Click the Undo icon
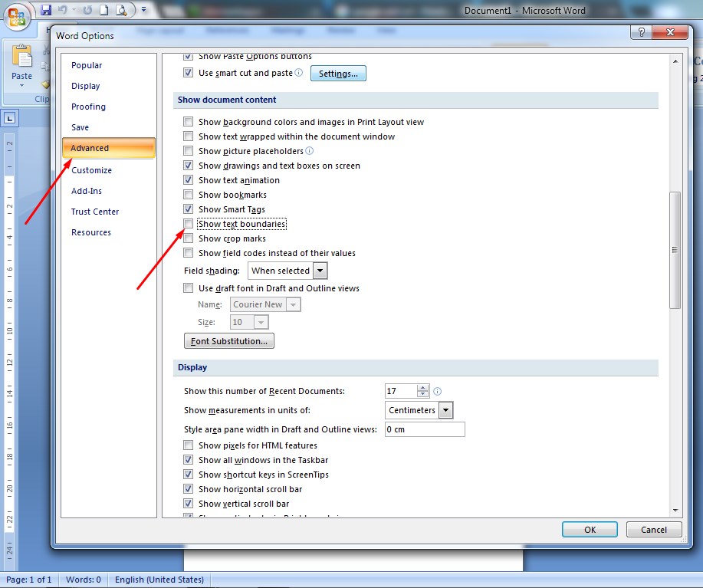Viewport: 703px width, 588px height. point(64,9)
